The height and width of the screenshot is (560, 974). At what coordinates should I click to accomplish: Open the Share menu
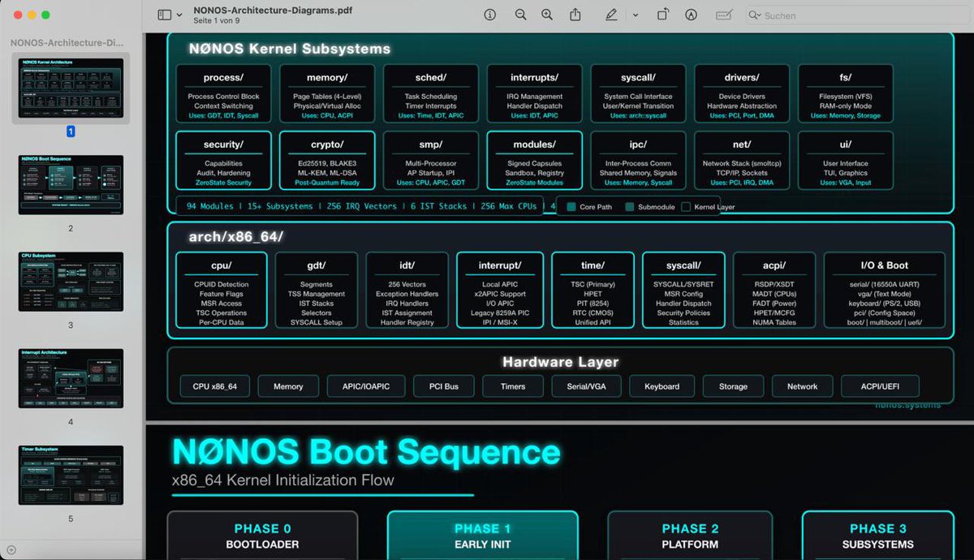(x=575, y=15)
